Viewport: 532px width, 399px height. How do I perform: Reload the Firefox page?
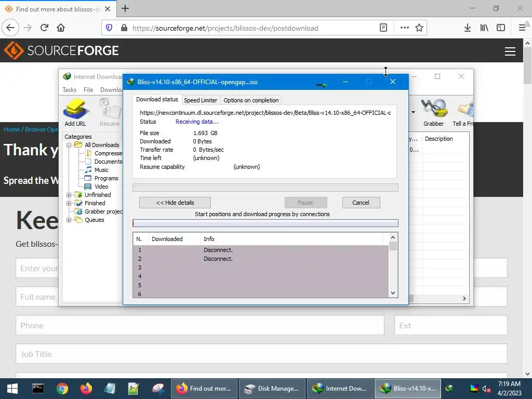pyautogui.click(x=45, y=28)
